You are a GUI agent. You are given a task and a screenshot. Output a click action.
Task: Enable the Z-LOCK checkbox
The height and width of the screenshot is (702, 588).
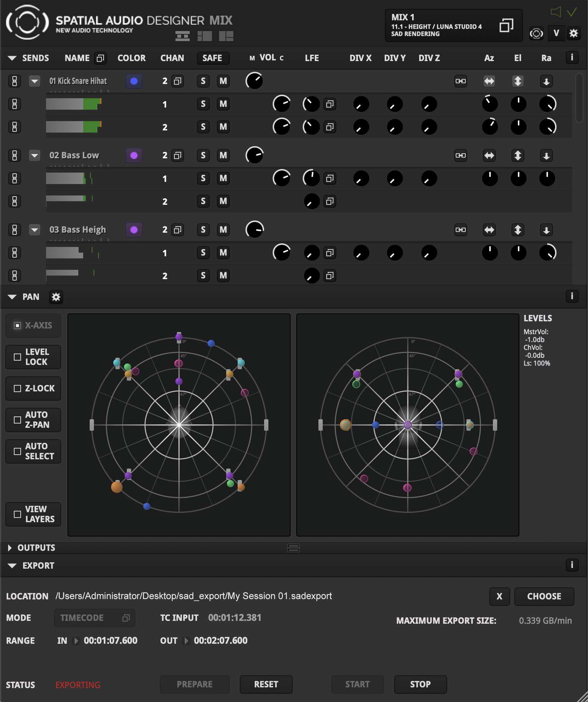pos(17,388)
